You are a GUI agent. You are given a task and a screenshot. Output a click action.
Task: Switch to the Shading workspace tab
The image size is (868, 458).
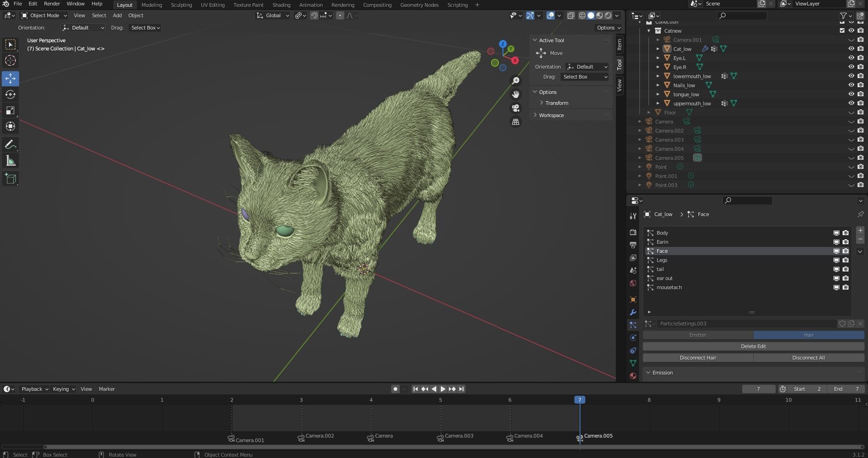coord(281,5)
